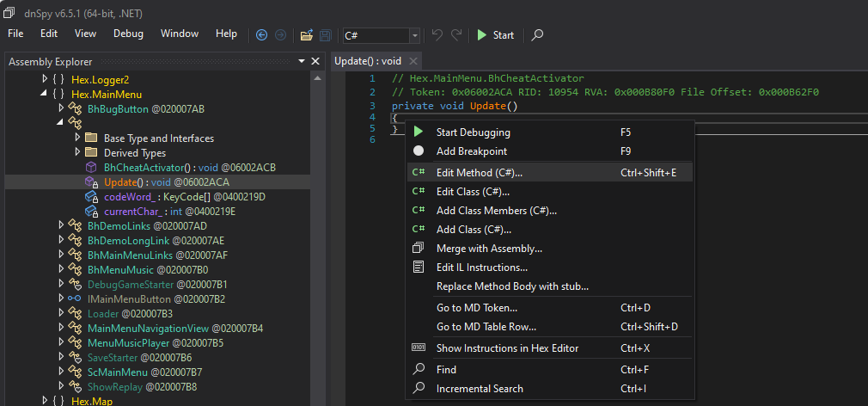Image resolution: width=868 pixels, height=406 pixels.
Task: Select Add Breakpoint in context menu
Action: coord(472,151)
